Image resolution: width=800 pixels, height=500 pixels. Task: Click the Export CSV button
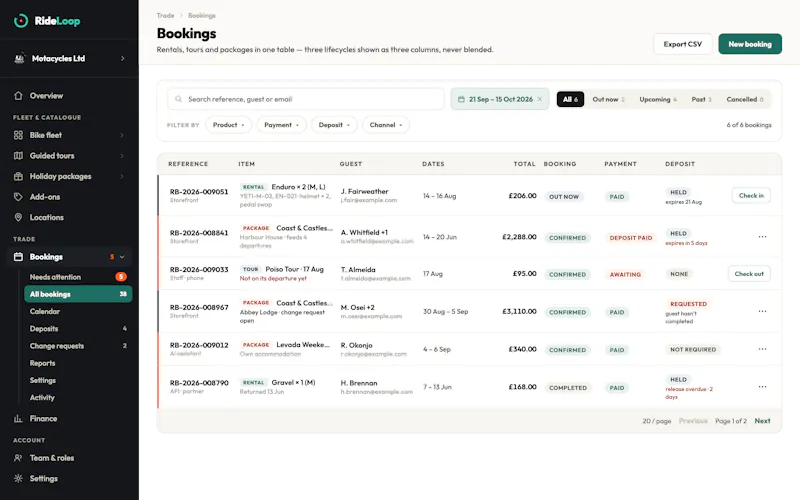[683, 44]
